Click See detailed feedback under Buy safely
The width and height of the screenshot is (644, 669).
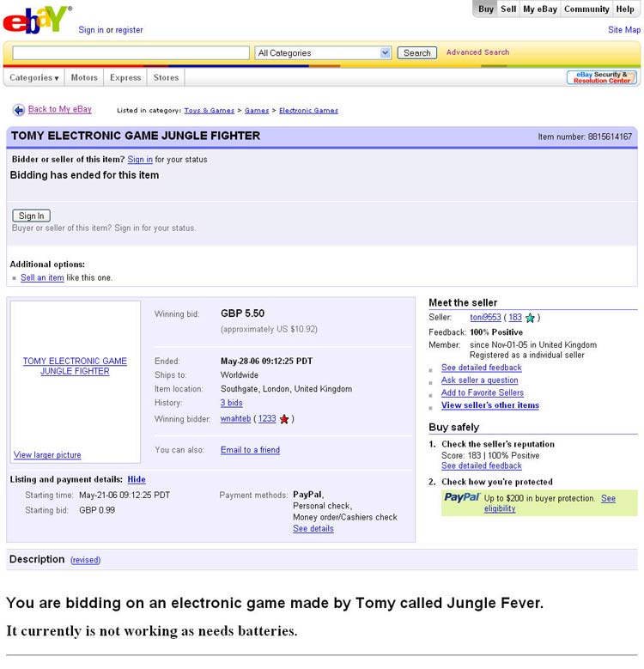click(482, 466)
